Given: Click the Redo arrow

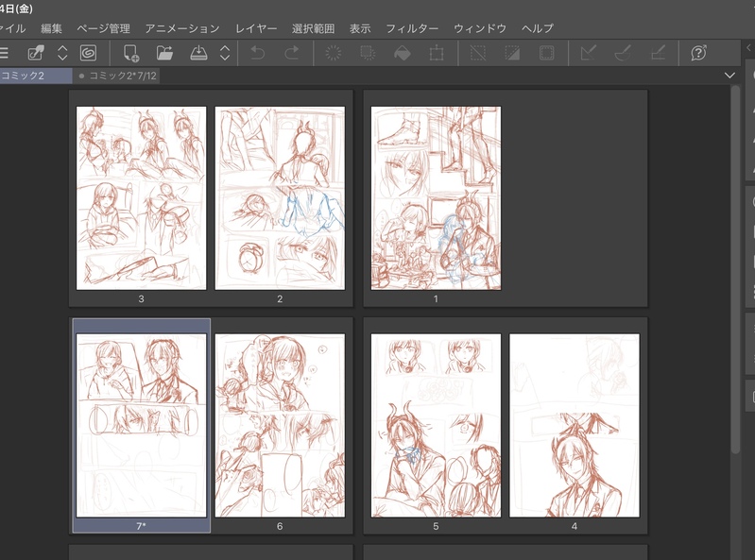Looking at the screenshot, I should (x=292, y=53).
